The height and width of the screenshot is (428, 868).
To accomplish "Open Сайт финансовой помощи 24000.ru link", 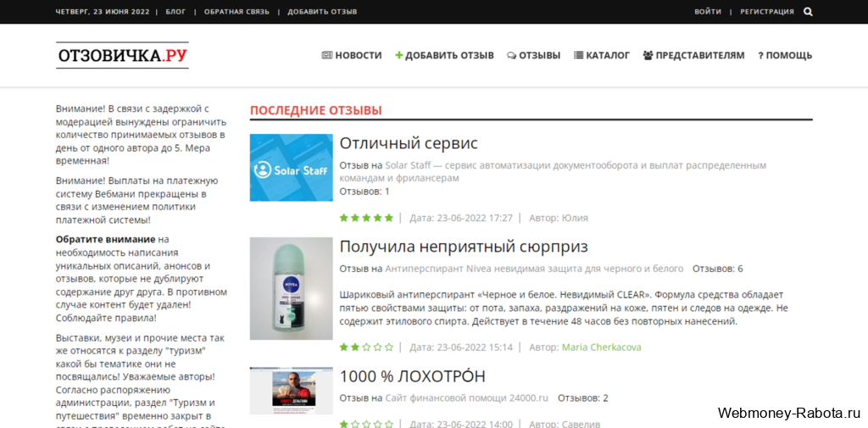I will 467,397.
